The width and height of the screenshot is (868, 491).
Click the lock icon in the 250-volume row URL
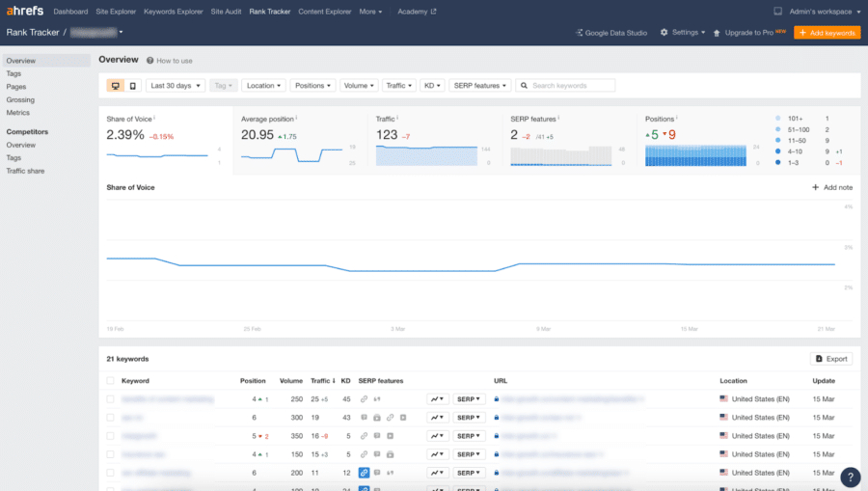497,398
